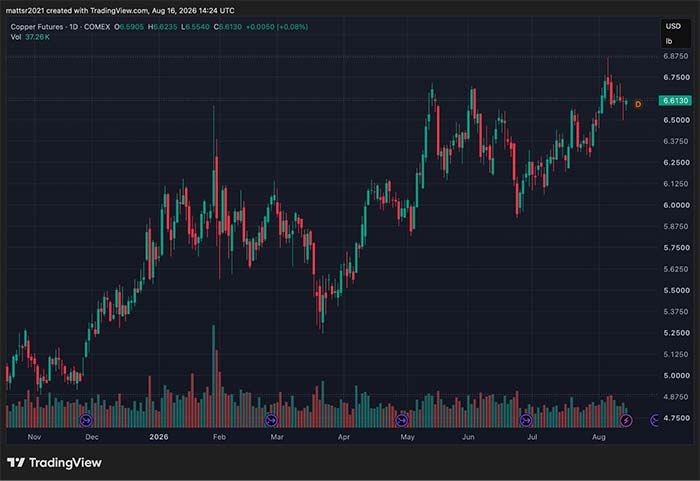Viewport: 700px width, 481px height.
Task: Click the contract roll marker near Jul
Action: pos(526,420)
